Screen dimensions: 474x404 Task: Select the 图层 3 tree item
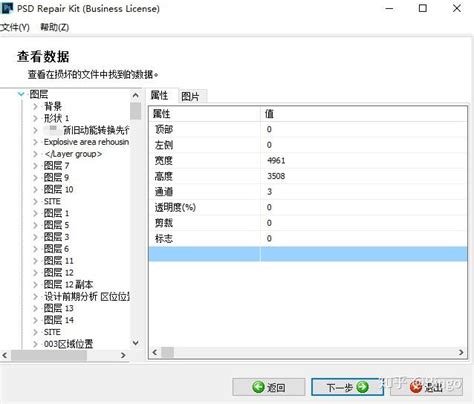[x=56, y=237]
